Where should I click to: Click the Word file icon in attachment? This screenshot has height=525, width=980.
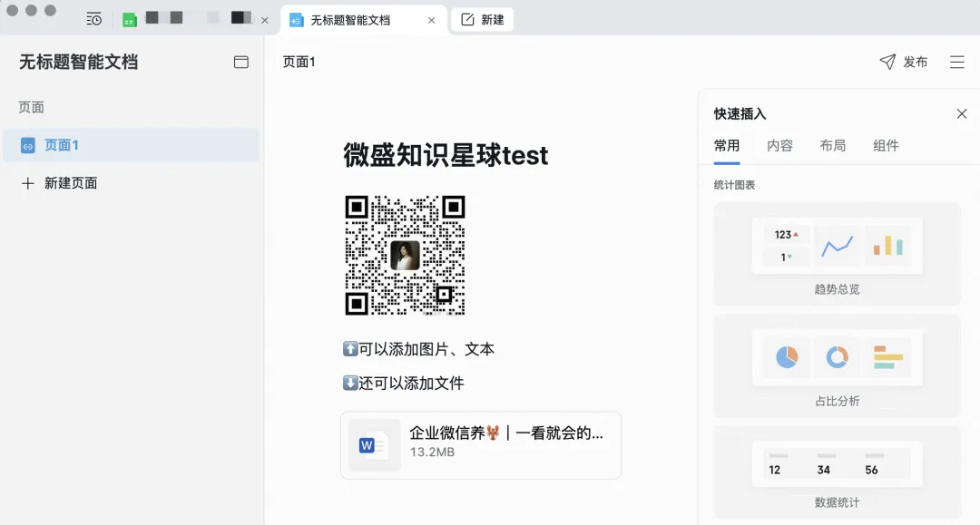pos(374,445)
